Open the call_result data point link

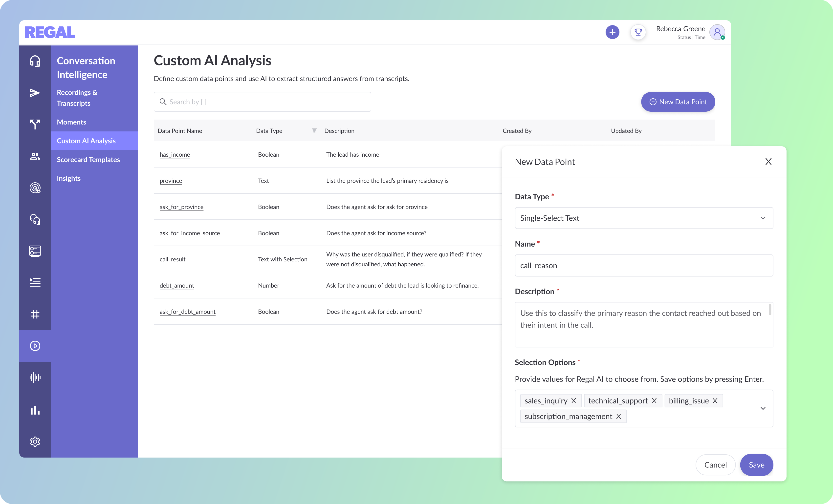173,259
